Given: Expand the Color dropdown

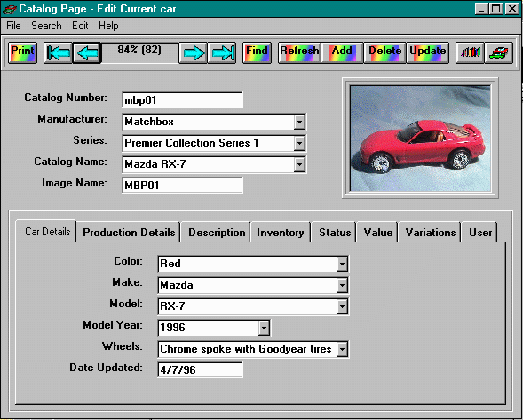Looking at the screenshot, I should 342,265.
